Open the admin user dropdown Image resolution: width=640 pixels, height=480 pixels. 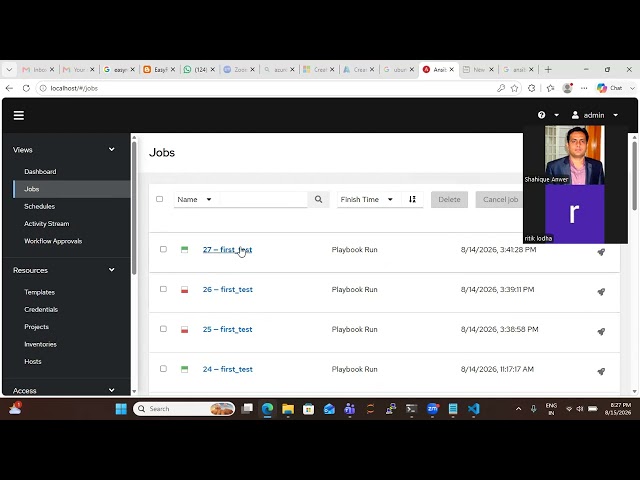(x=595, y=115)
